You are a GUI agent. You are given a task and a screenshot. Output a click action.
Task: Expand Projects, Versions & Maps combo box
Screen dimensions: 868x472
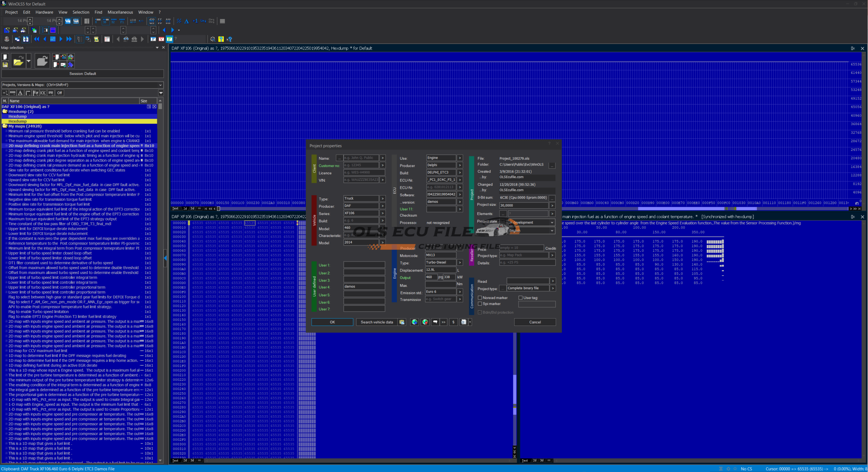tap(160, 85)
